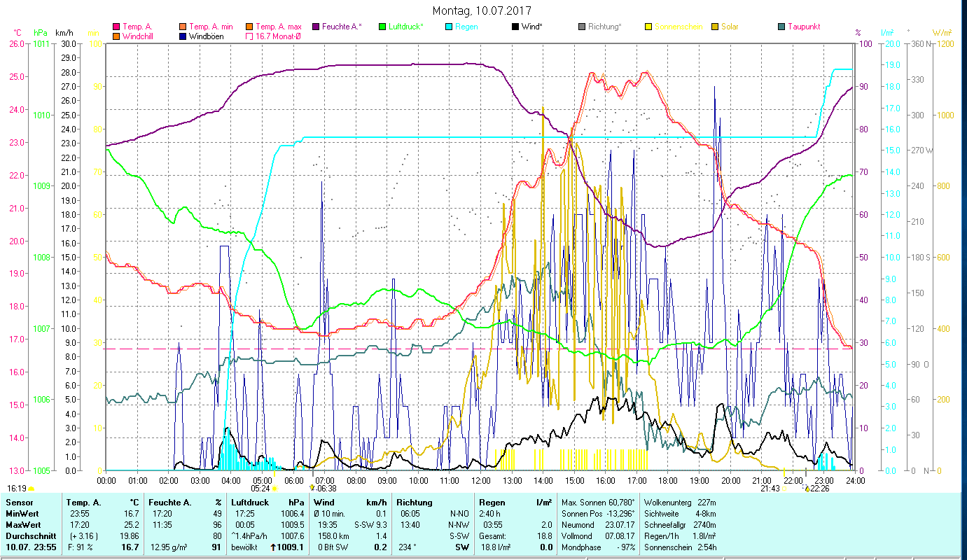The height and width of the screenshot is (560, 967).
Task: Click the hPa axis unit label at top left
Action: [41, 32]
